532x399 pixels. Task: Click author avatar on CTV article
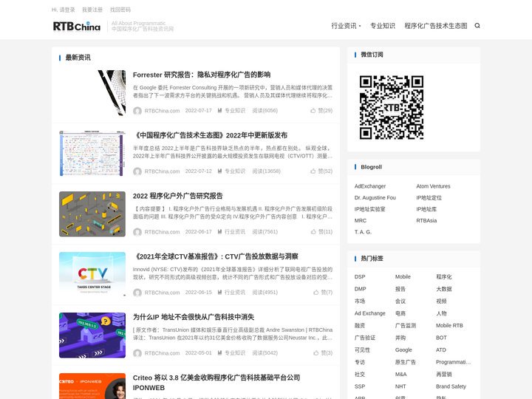click(x=137, y=293)
